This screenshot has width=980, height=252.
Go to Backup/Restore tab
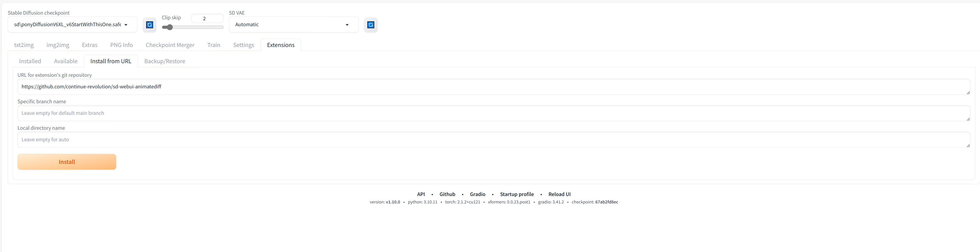point(164,61)
